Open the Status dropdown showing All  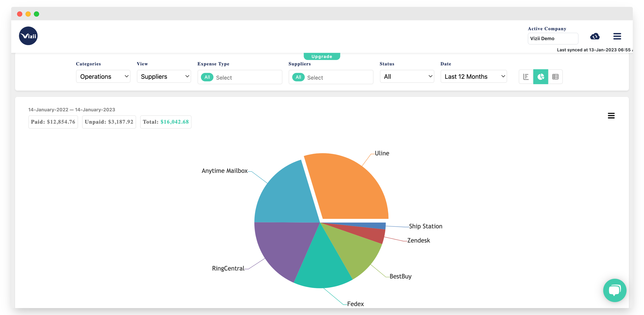407,77
